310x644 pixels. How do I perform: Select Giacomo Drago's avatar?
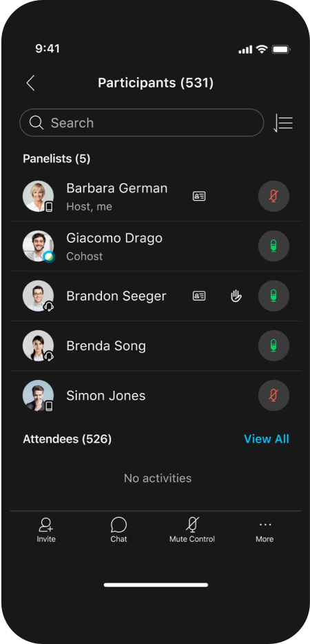(x=38, y=246)
